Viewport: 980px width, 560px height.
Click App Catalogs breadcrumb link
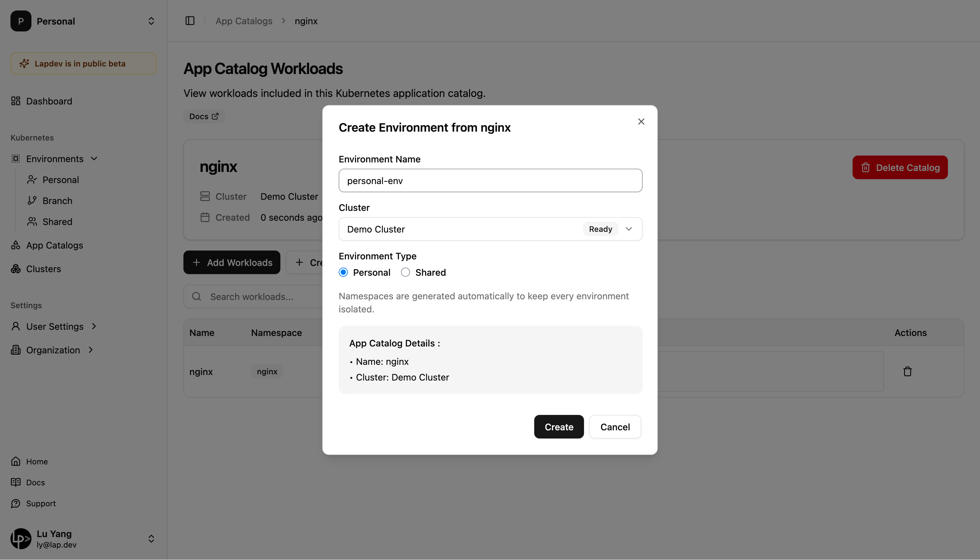[x=243, y=21]
